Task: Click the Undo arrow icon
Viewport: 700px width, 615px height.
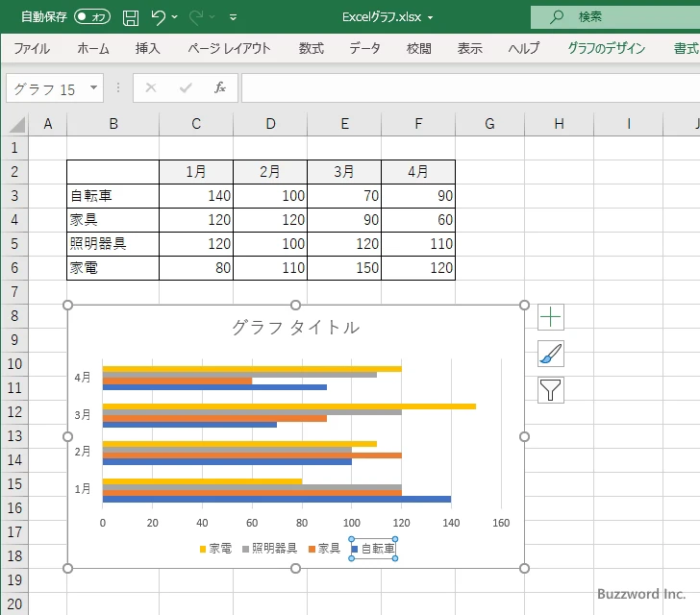Action: pyautogui.click(x=158, y=17)
